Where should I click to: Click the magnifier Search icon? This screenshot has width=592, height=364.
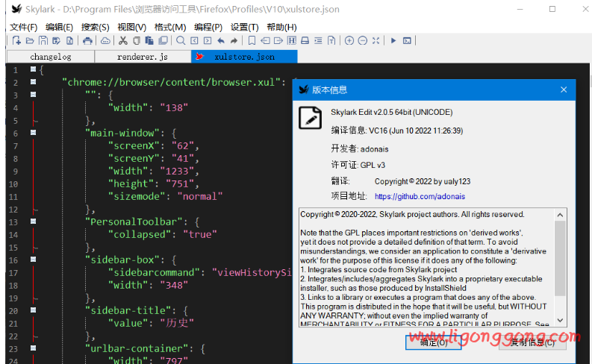[x=181, y=41]
